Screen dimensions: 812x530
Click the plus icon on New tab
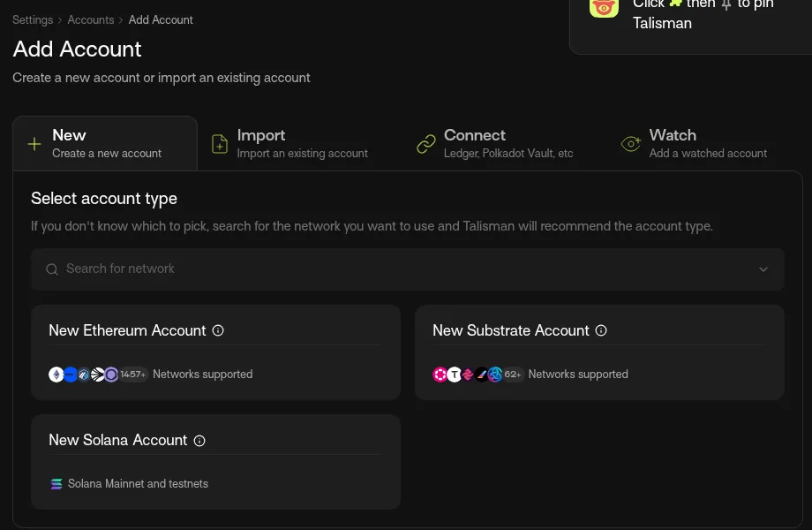[34, 144]
